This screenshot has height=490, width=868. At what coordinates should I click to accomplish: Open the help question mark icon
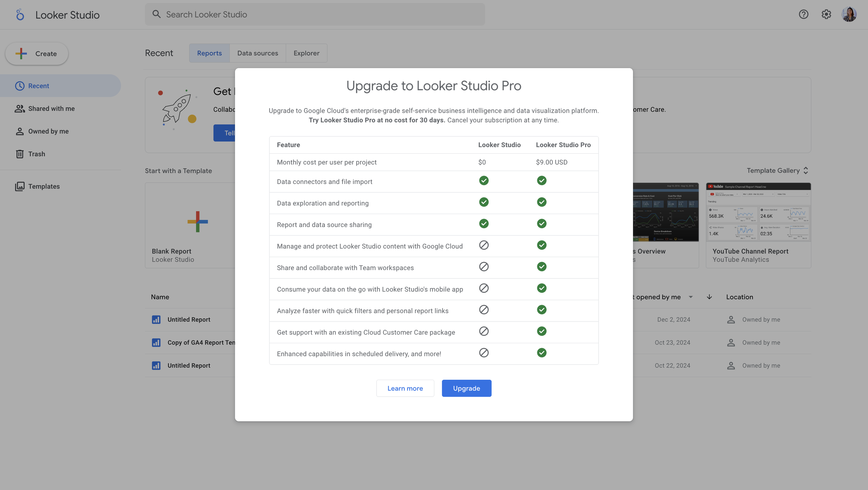coord(803,15)
